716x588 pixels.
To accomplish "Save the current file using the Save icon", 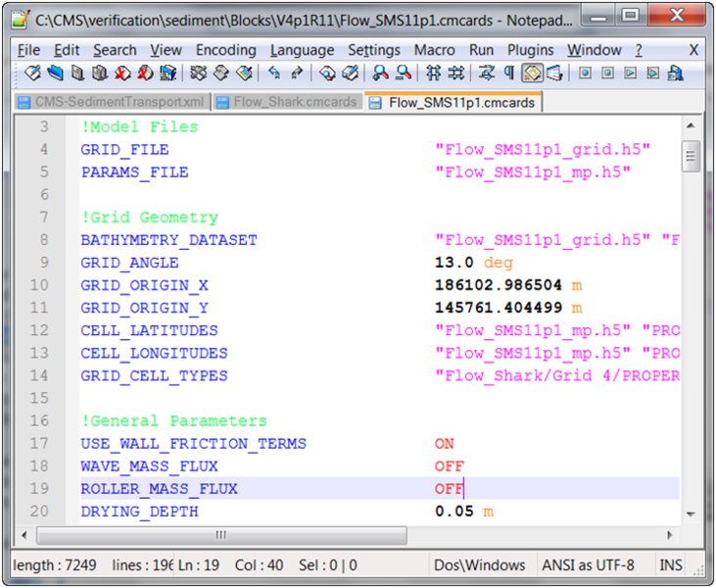I will 78,73.
